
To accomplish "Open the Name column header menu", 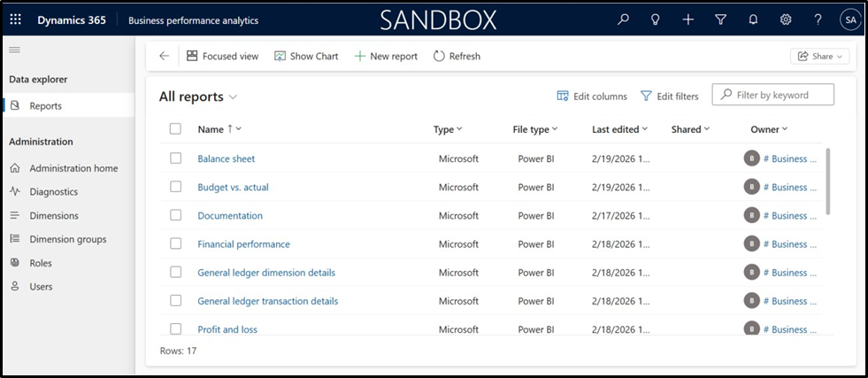I will (219, 129).
